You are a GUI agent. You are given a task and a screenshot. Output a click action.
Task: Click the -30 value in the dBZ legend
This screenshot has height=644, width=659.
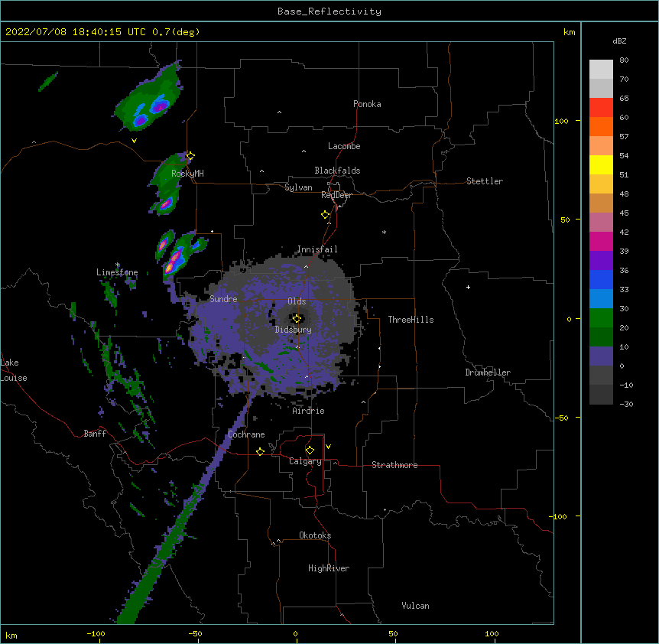point(626,405)
